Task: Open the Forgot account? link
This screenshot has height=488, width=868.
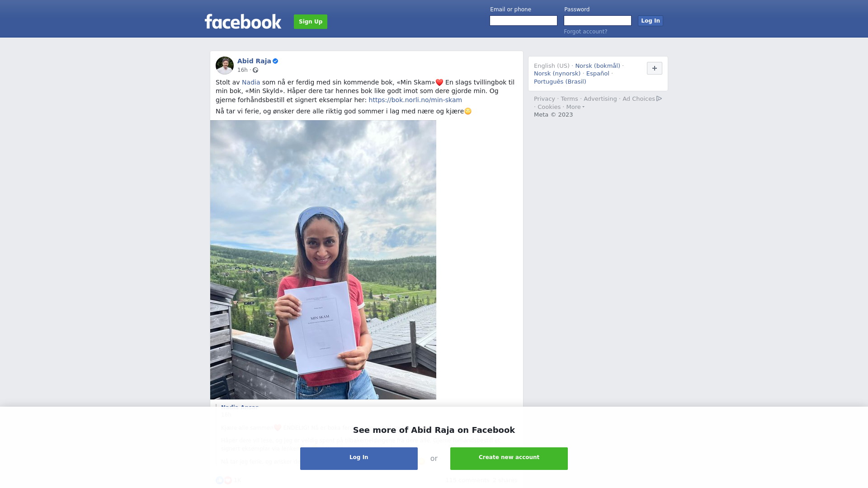Action: (x=585, y=32)
